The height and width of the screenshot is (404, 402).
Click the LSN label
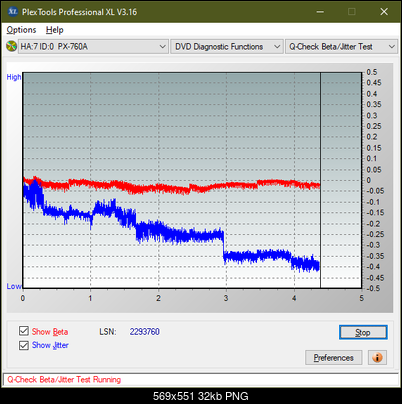(x=108, y=332)
